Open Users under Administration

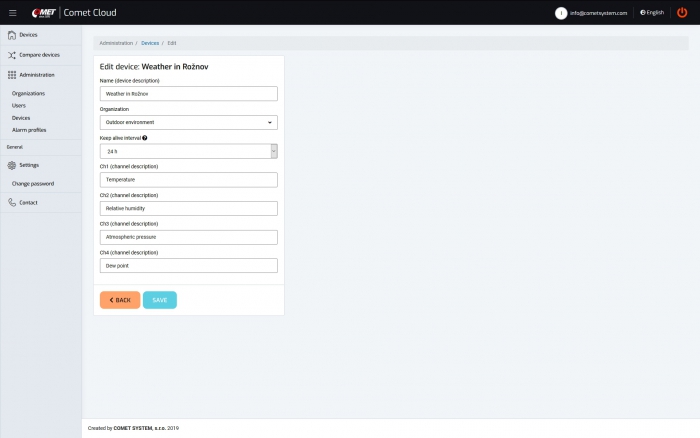[x=19, y=105]
